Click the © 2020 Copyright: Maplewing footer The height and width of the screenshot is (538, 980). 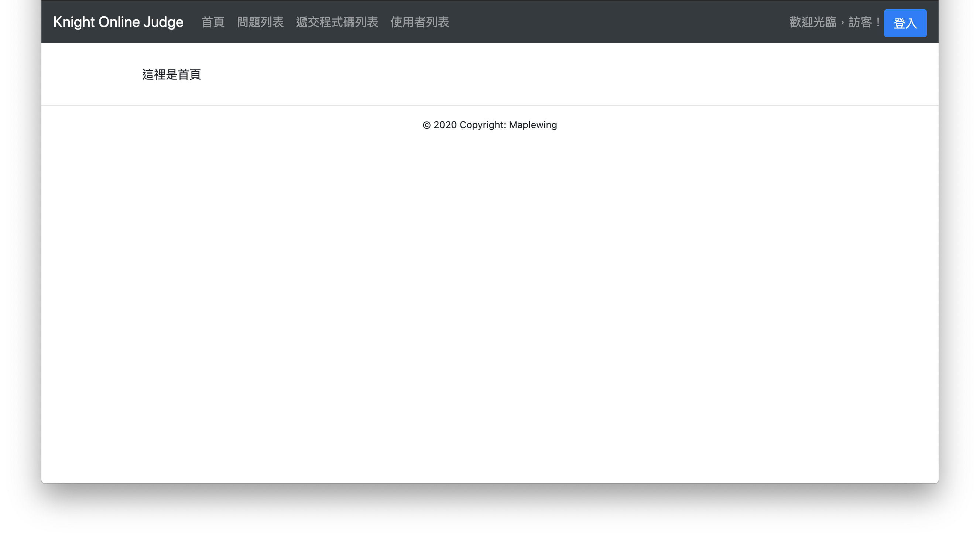490,125
